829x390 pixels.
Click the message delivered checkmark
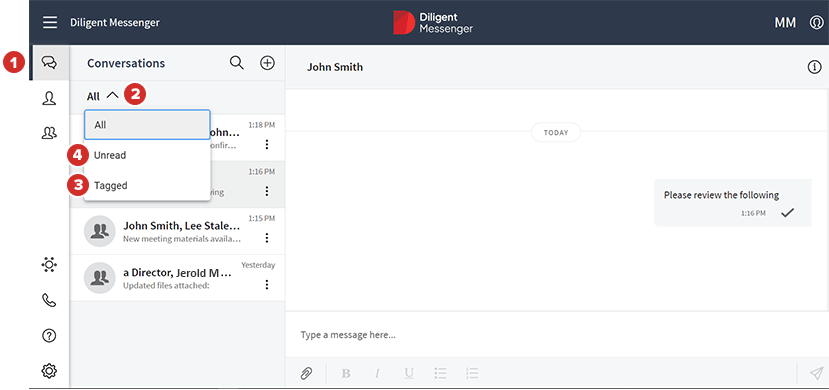click(x=788, y=213)
